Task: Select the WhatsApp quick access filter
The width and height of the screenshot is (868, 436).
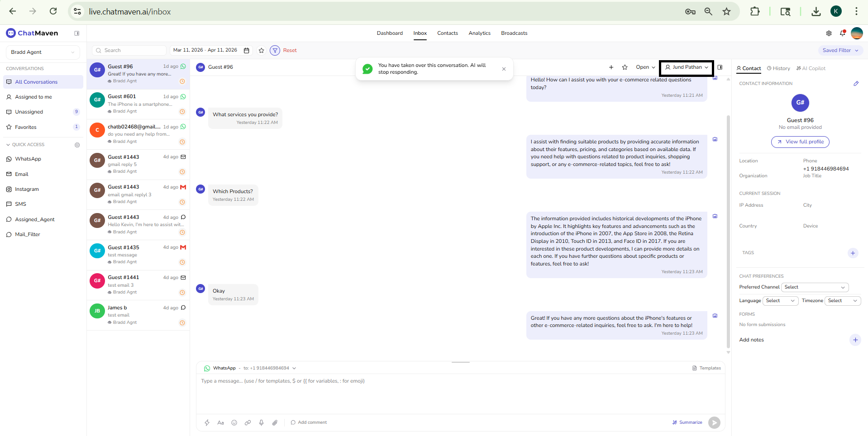Action: 28,159
